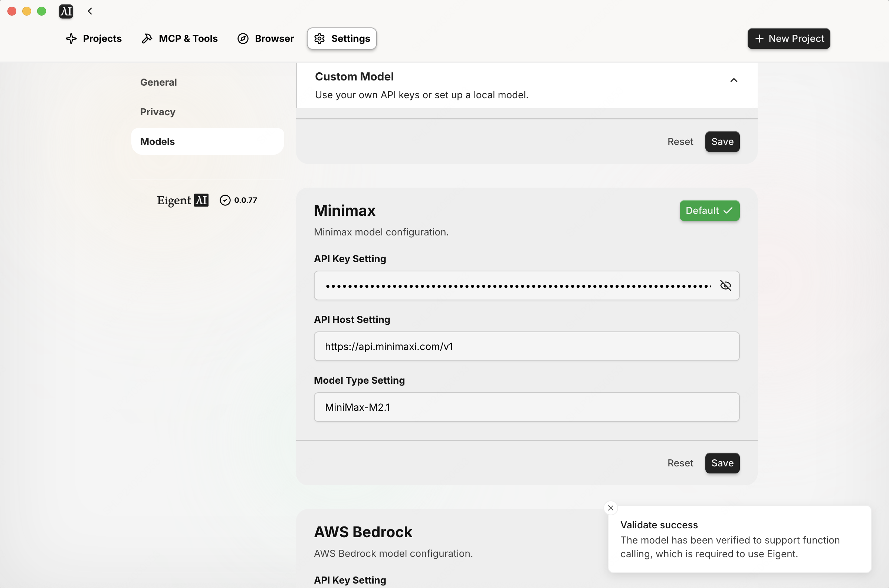Click the Settings gear tab
The height and width of the screenshot is (588, 889).
(342, 39)
